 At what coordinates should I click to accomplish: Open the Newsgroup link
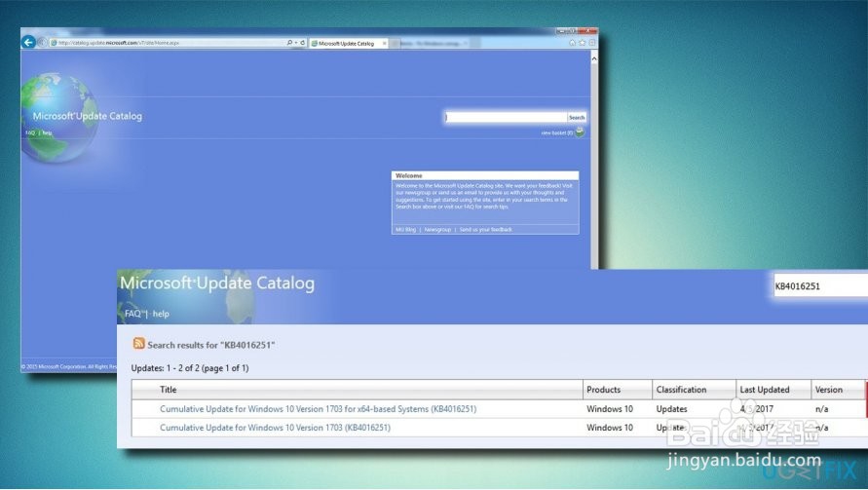coord(437,229)
